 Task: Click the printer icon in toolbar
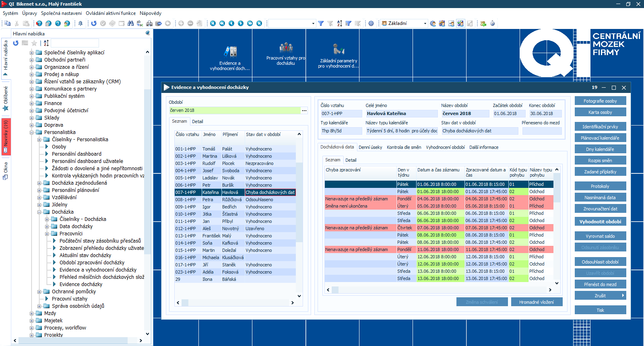tap(149, 23)
